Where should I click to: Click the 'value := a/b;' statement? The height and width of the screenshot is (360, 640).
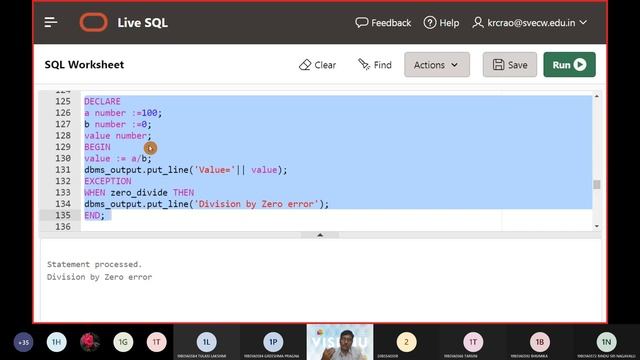click(118, 158)
